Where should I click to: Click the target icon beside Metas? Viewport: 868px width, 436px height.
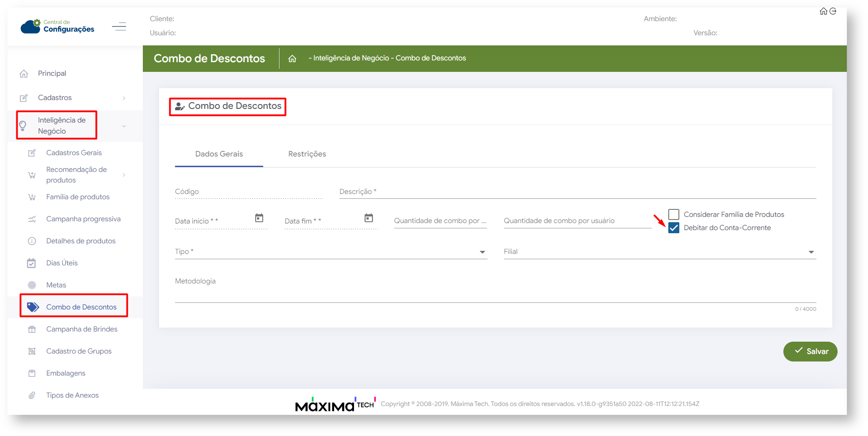pyautogui.click(x=32, y=285)
